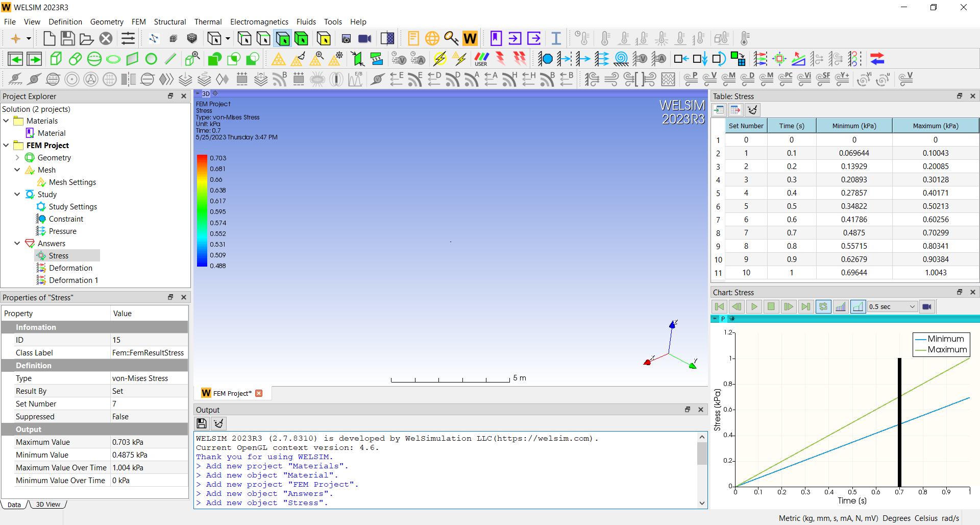The image size is (980, 525).
Task: Switch the stress chart to bar display
Action: pyautogui.click(x=841, y=306)
